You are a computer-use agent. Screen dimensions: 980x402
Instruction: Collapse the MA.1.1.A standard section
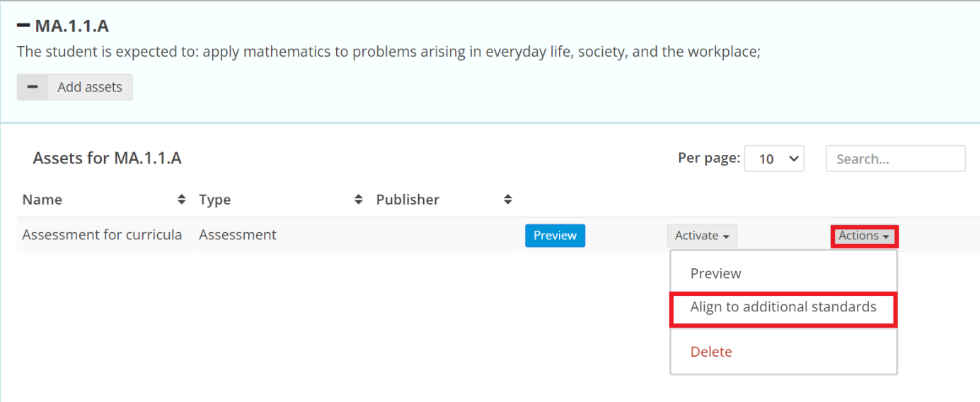(23, 27)
